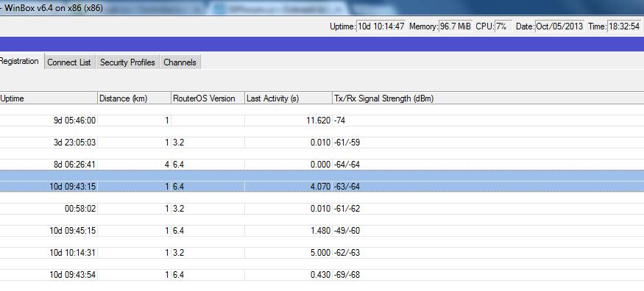Select the Channels tab
Viewport: 644px width, 291px height.
pos(180,62)
